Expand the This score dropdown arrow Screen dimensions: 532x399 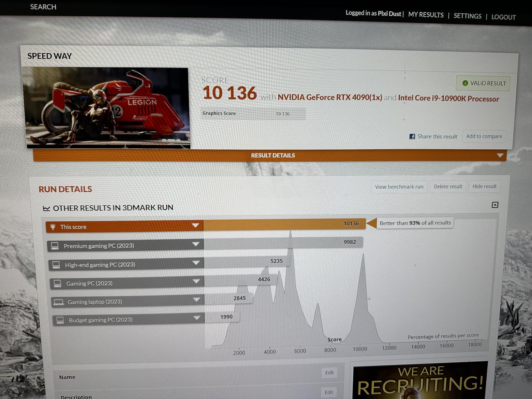pos(195,226)
